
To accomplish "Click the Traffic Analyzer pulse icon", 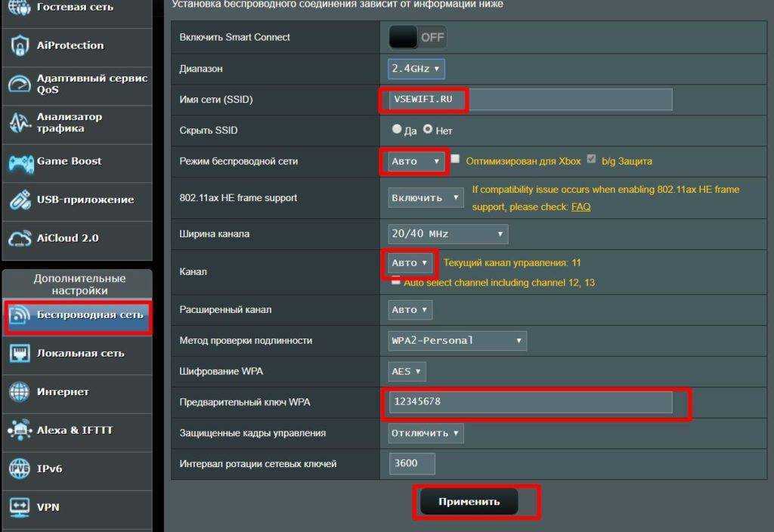I will click(20, 122).
